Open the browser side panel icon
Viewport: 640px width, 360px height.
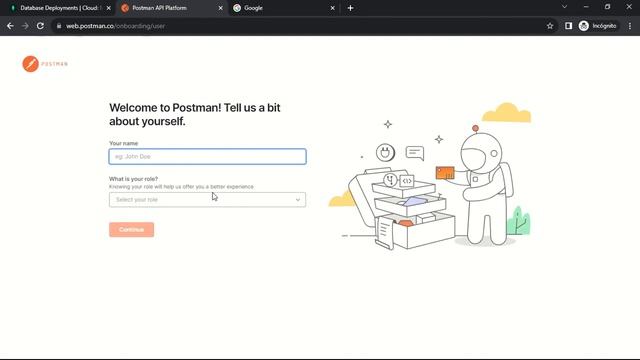coord(568,26)
